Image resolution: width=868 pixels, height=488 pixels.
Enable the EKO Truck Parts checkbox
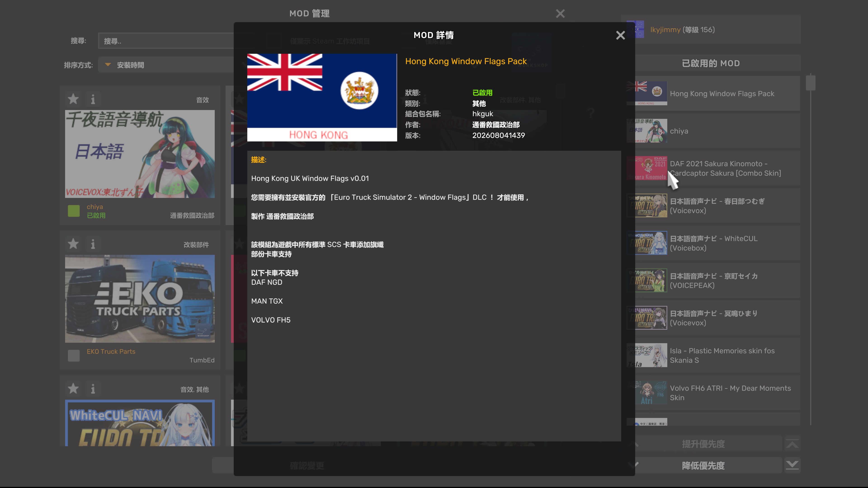pyautogui.click(x=74, y=355)
